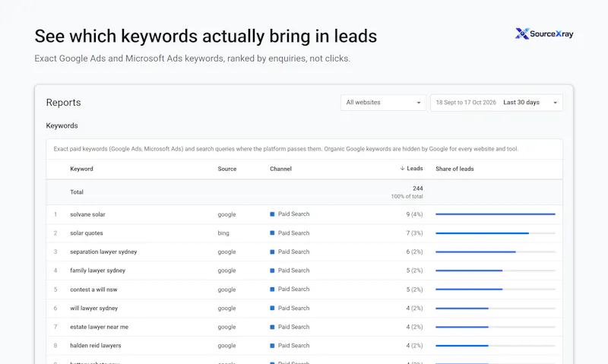Click the blue Paid Search square for solvane solar

[272, 214]
